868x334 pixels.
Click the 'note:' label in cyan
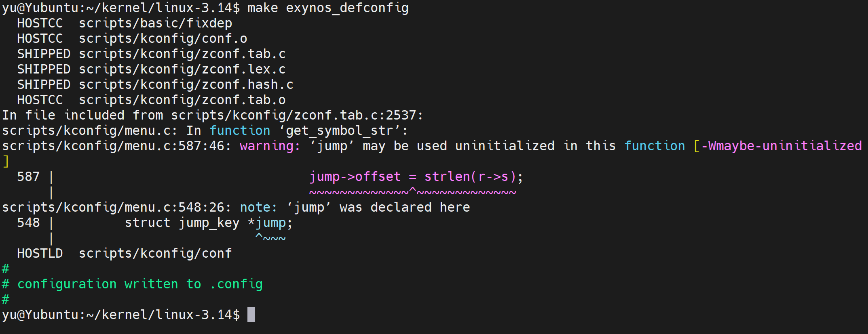point(258,207)
